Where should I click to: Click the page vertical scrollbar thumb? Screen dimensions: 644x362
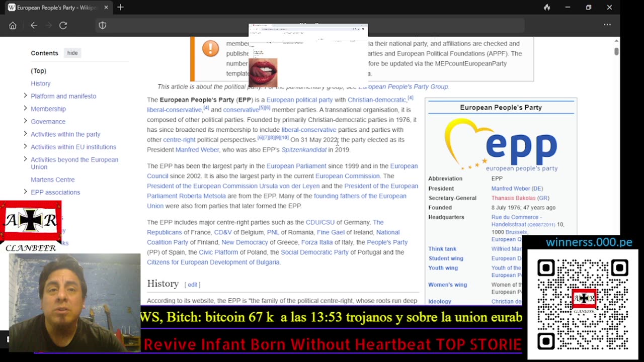click(616, 51)
